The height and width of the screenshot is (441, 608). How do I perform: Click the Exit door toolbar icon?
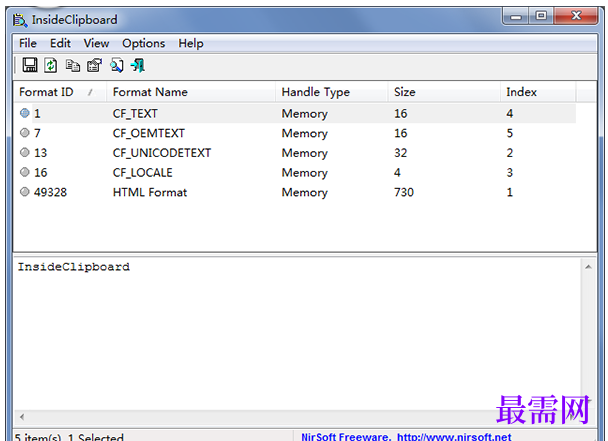click(x=138, y=65)
